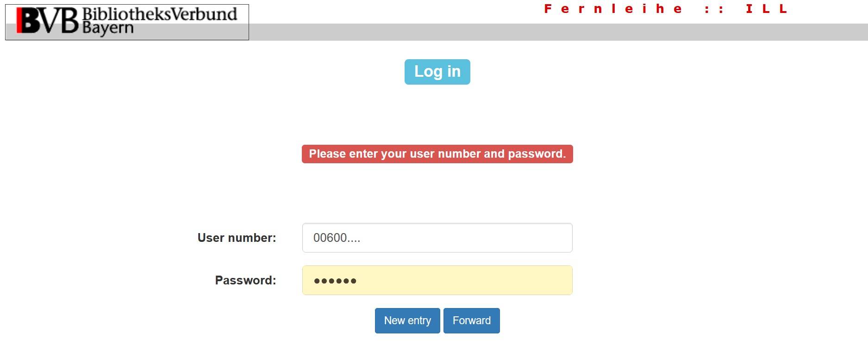This screenshot has height=345, width=868.
Task: Click the red enter-credentials alert message
Action: coord(437,154)
